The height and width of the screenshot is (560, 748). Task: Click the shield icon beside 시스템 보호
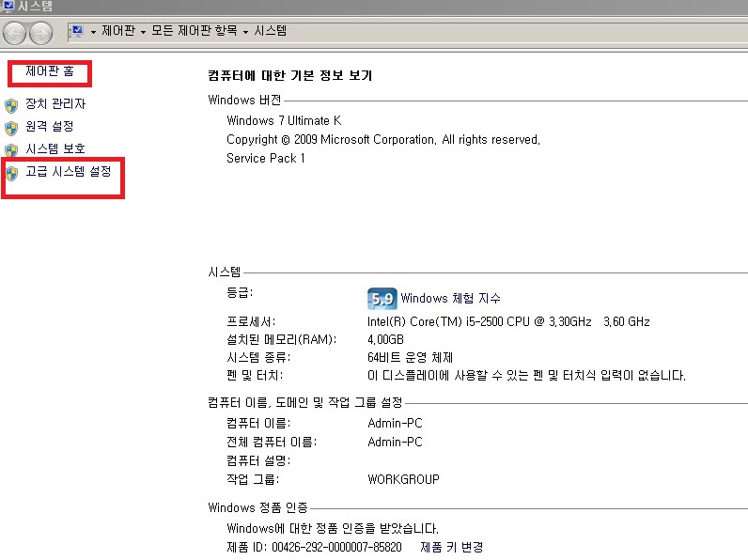coord(11,150)
